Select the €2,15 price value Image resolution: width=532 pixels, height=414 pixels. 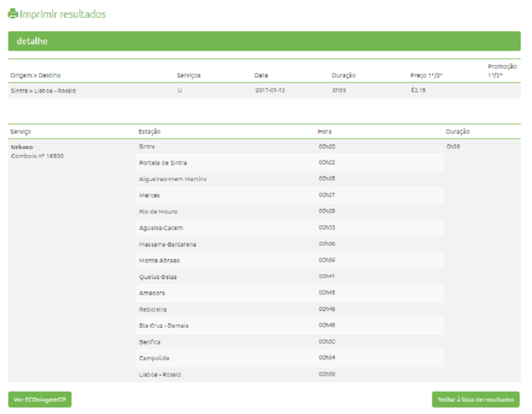click(x=418, y=91)
